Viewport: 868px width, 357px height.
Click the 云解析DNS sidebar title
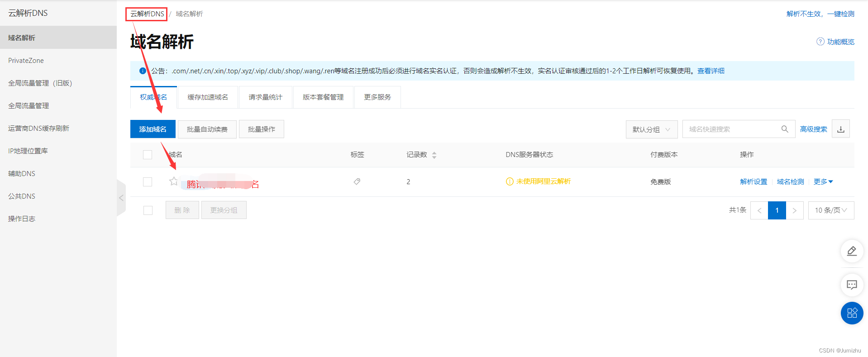(x=28, y=13)
